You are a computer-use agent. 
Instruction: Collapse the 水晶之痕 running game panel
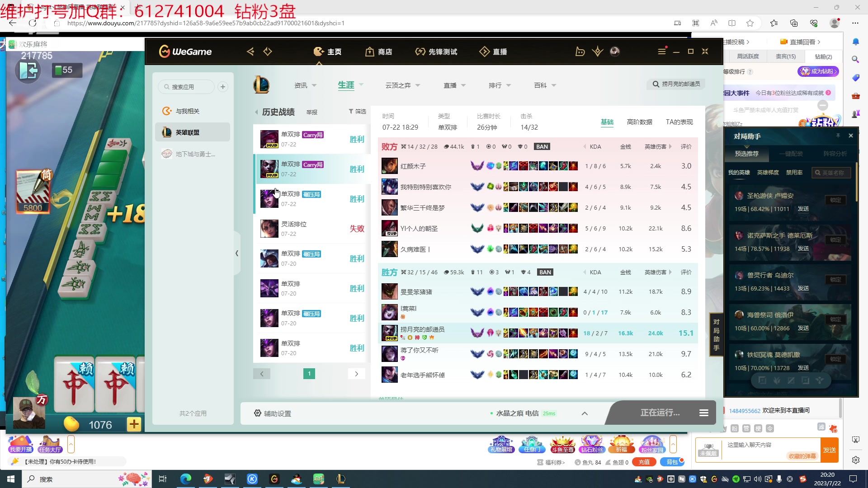585,413
